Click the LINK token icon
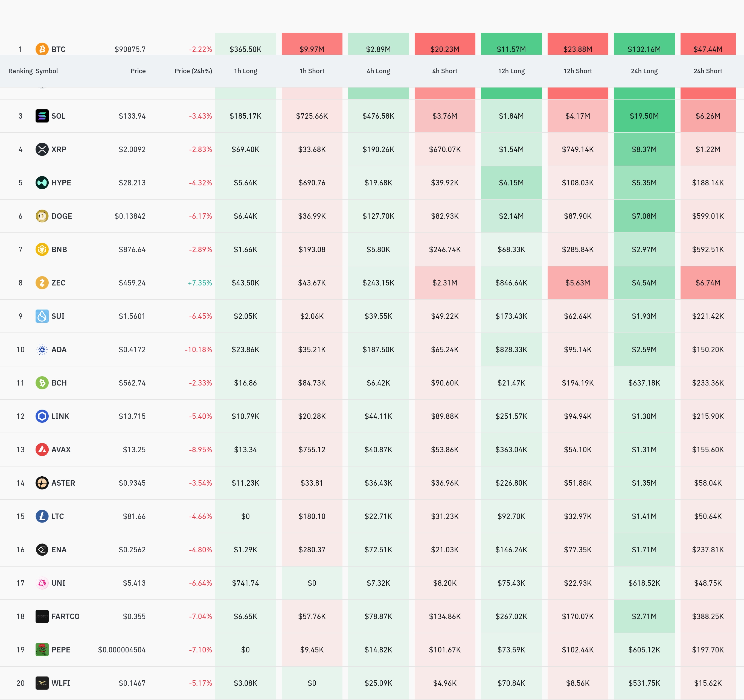This screenshot has height=700, width=744. coord(42,416)
